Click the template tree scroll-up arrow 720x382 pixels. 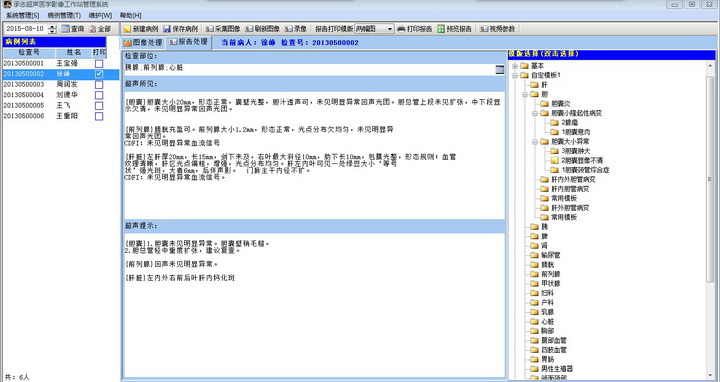[x=711, y=66]
